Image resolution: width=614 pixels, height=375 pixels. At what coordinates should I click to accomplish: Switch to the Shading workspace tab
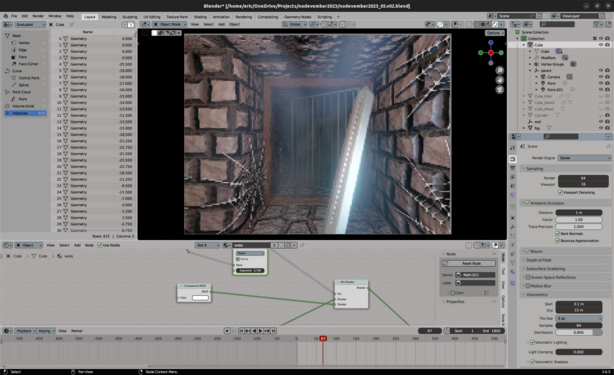(x=200, y=17)
